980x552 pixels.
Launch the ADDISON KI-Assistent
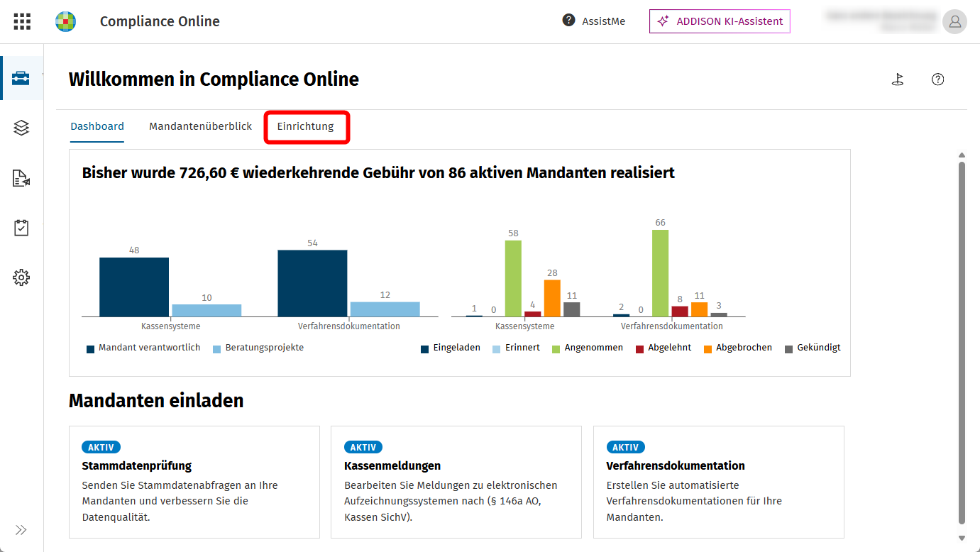tap(720, 21)
